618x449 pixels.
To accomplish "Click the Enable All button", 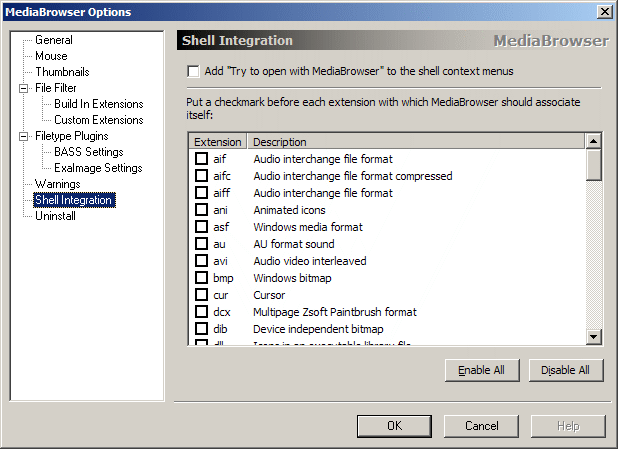I will point(482,370).
